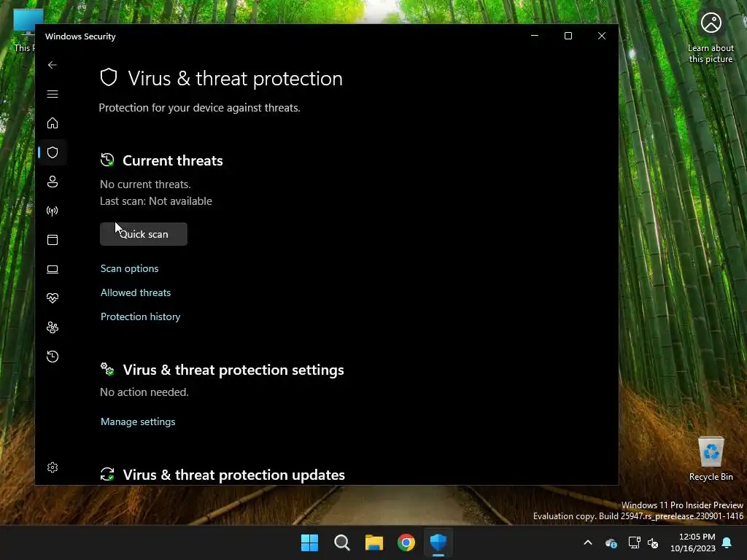The width and height of the screenshot is (747, 560).
Task: Click 'Last scan: Not available' text
Action: coord(156,201)
